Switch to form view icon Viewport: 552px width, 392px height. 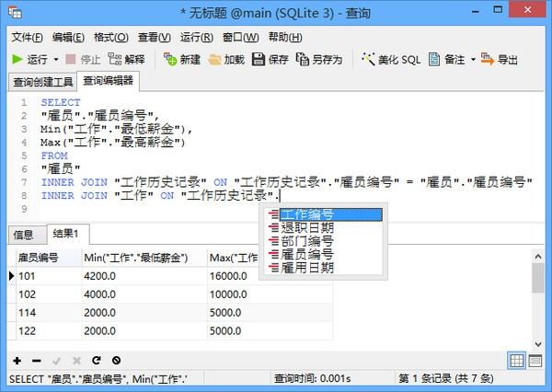click(x=536, y=359)
